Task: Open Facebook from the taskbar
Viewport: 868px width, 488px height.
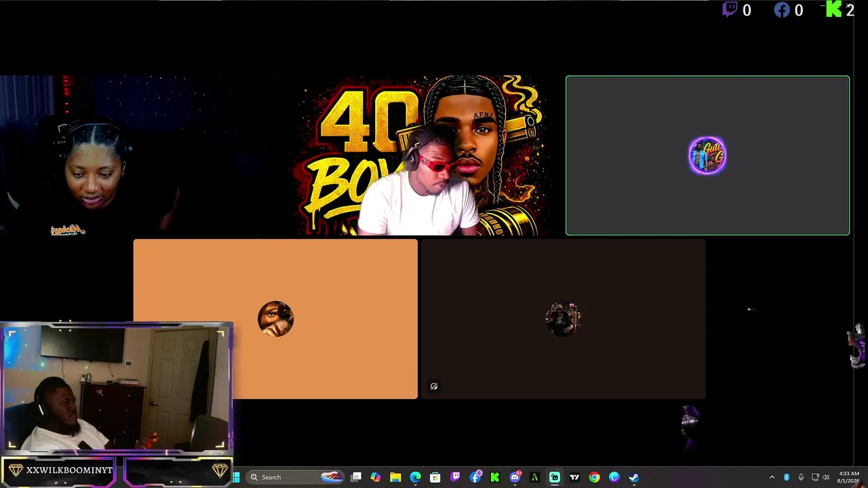Action: coord(475,477)
